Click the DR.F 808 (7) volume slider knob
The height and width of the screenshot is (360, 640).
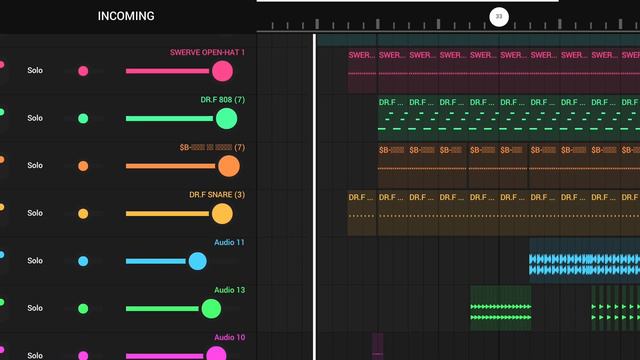(227, 118)
